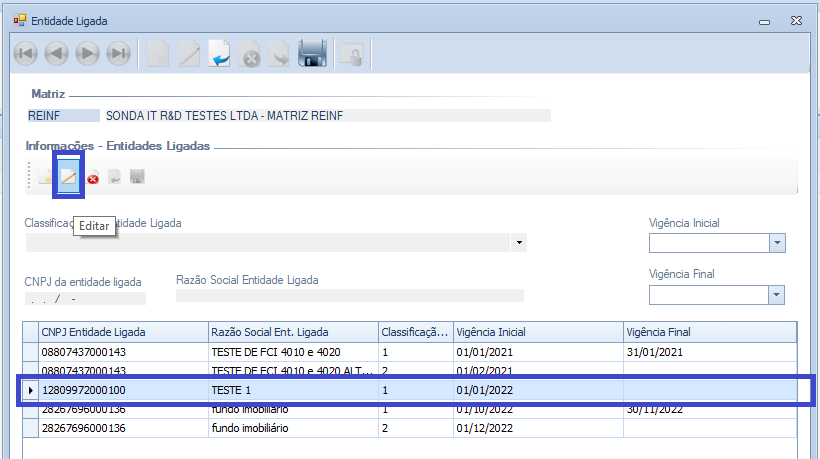Click the blue undo arrow icon in main toolbar
Image resolution: width=820 pixels, height=459 pixels.
220,54
